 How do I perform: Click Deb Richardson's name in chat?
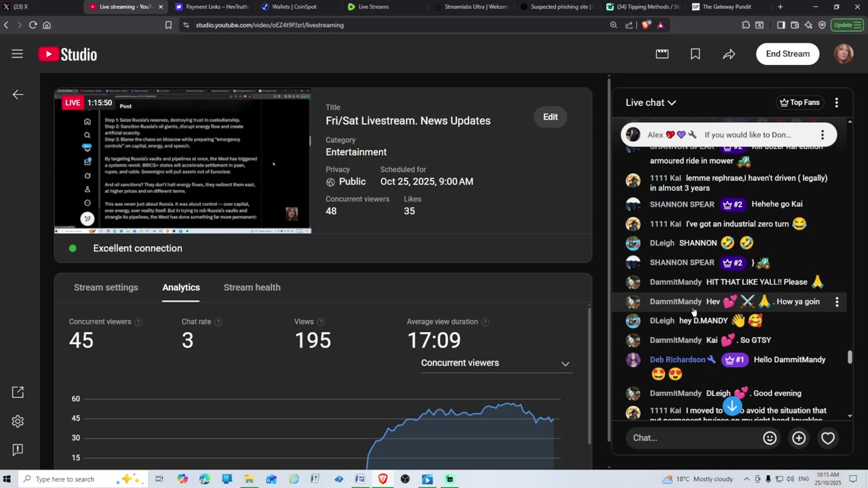click(677, 360)
